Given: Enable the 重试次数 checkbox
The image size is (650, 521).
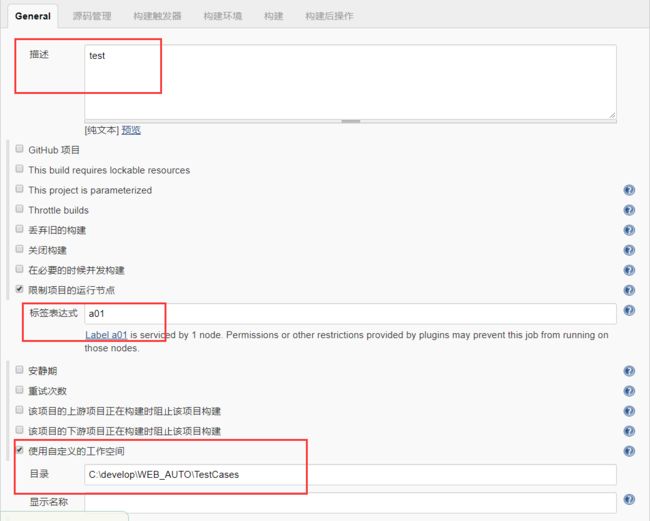Looking at the screenshot, I should tap(19, 389).
